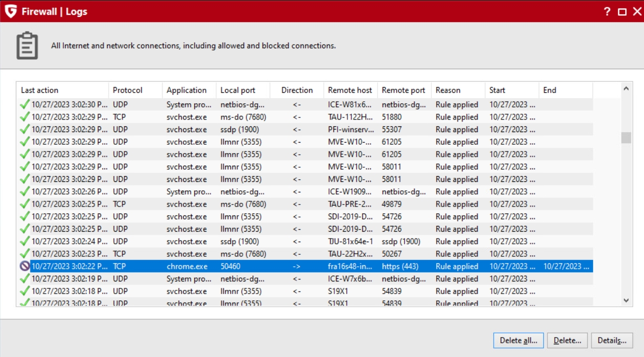Sort by the Direction column header
644x357 pixels.
click(297, 90)
